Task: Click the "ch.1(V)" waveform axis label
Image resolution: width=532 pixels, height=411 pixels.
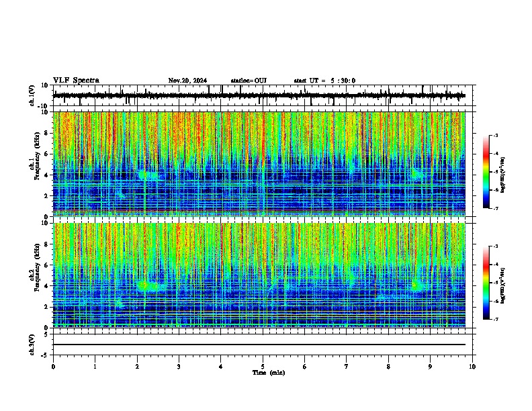Action: pyautogui.click(x=32, y=95)
